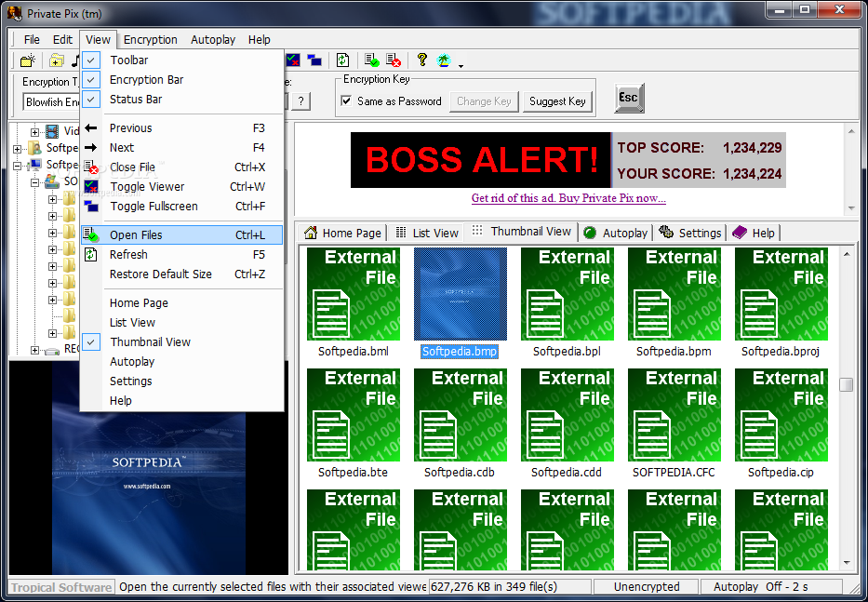The width and height of the screenshot is (868, 602).
Task: Click the ad pane scroll up arrow
Action: pyautogui.click(x=851, y=132)
